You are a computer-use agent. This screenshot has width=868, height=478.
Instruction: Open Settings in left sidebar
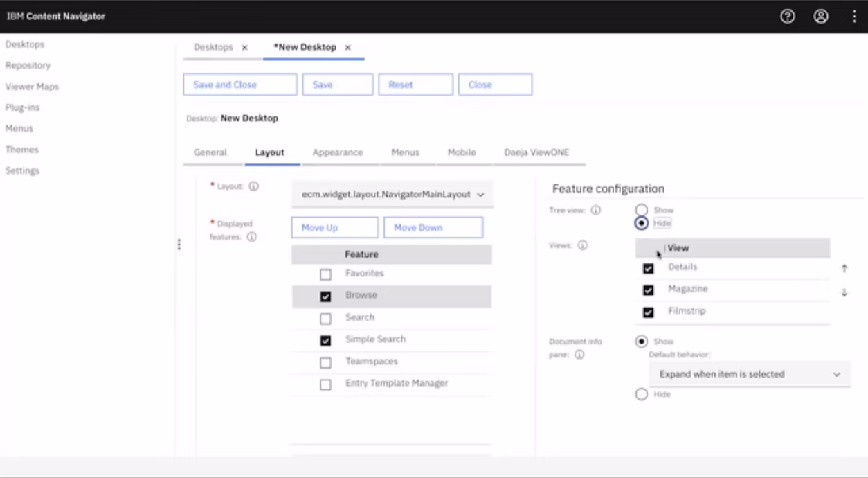click(22, 170)
